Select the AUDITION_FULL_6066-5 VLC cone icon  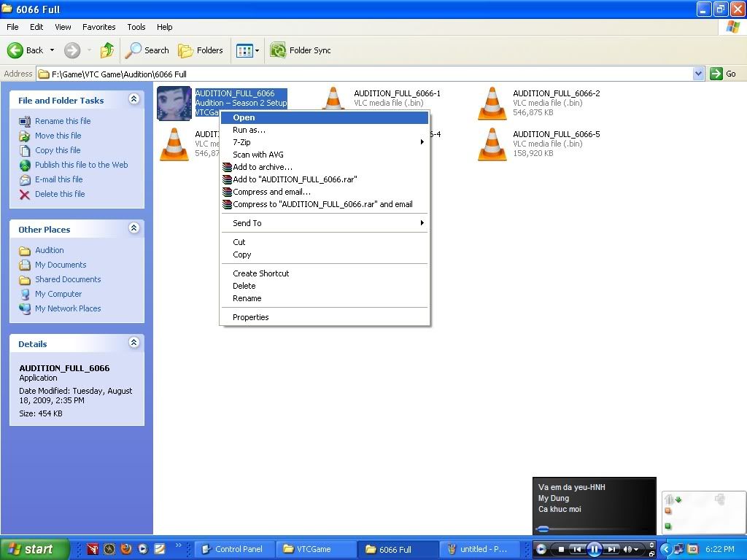point(492,144)
